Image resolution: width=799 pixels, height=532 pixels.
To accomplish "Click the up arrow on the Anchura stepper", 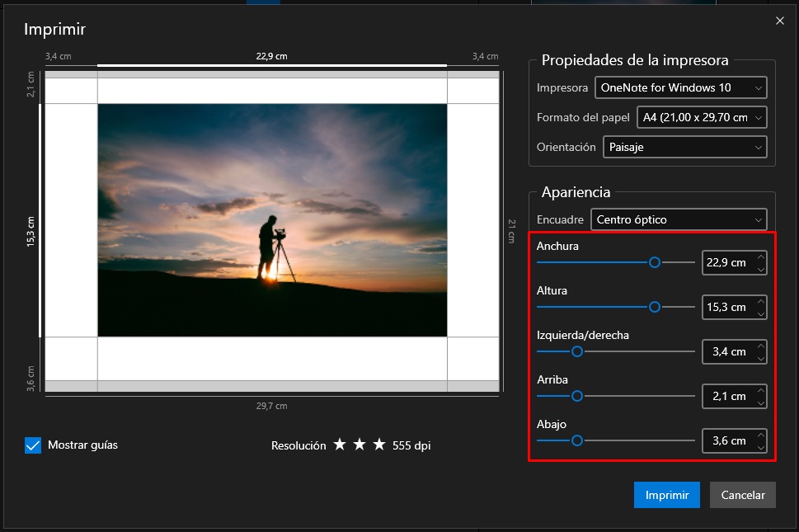I will 760,257.
